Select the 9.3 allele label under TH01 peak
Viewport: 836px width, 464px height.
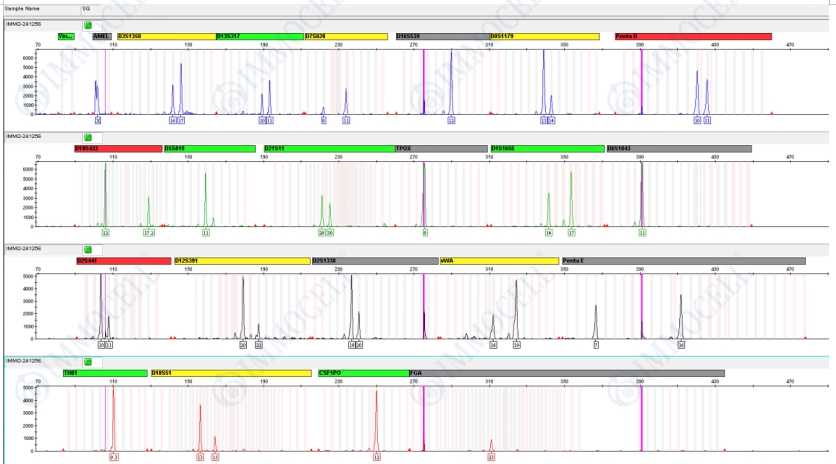point(114,457)
